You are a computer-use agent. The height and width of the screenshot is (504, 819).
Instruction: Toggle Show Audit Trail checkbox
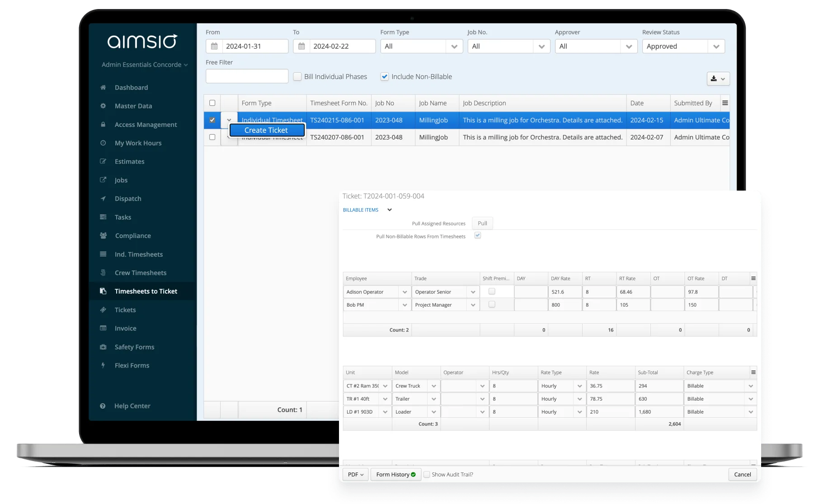pos(427,474)
